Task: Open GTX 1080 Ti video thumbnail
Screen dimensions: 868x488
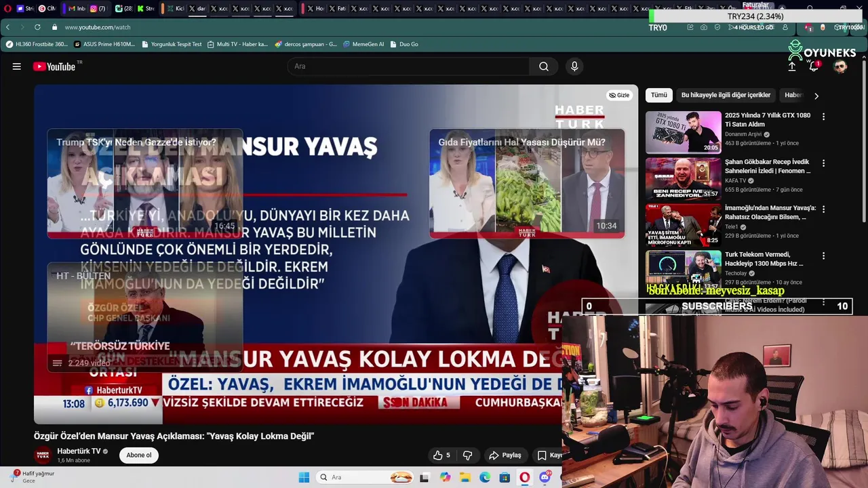Action: tap(684, 132)
